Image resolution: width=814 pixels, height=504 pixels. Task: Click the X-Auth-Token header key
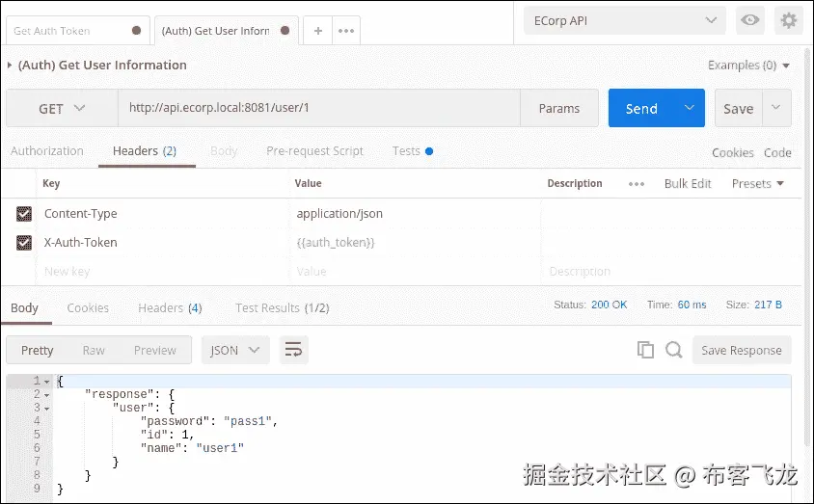[80, 243]
